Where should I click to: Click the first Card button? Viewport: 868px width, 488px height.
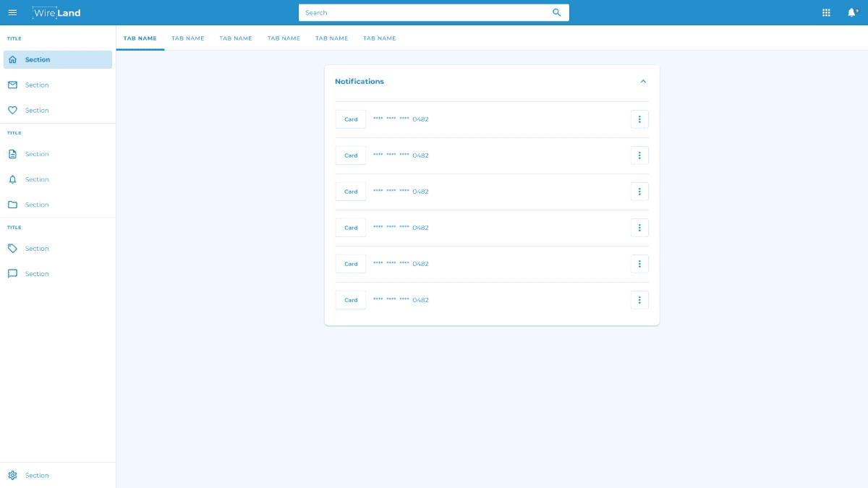351,119
